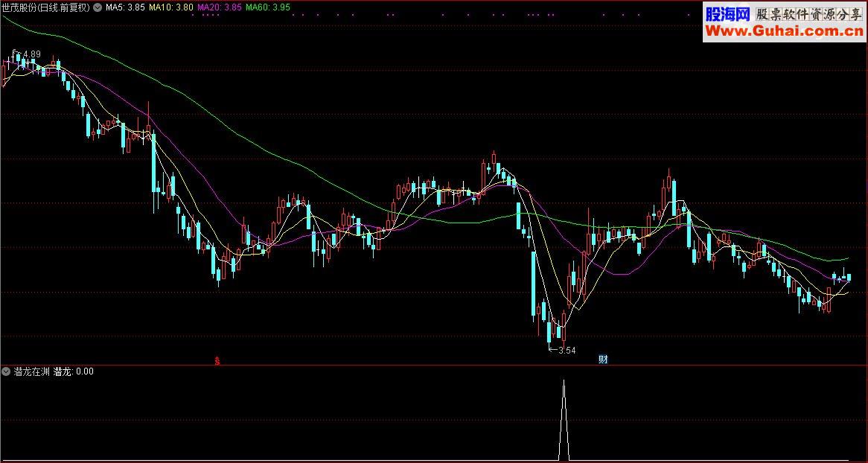Viewport: 868px width, 463px height.
Task: Select the white spike in the 潜龙 indicator
Action: pyautogui.click(x=564, y=420)
